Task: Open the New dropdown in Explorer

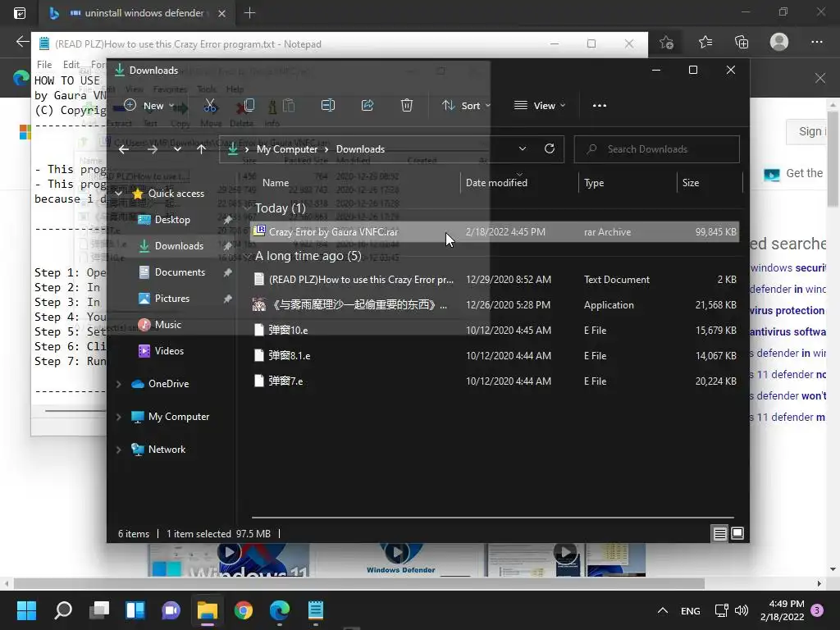Action: pos(149,106)
